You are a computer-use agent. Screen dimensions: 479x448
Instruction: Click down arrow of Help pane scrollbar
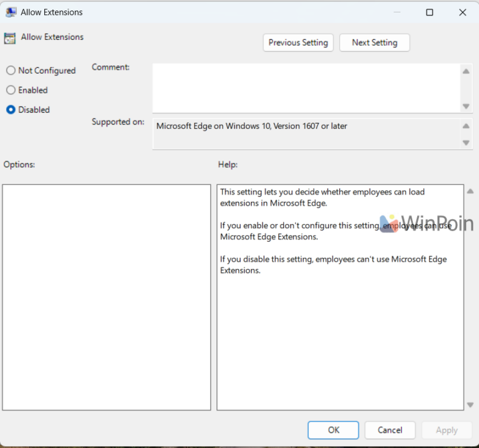pyautogui.click(x=470, y=405)
